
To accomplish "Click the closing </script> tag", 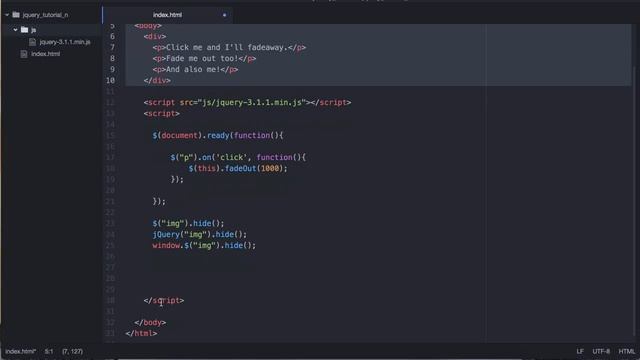I will click(x=164, y=301).
